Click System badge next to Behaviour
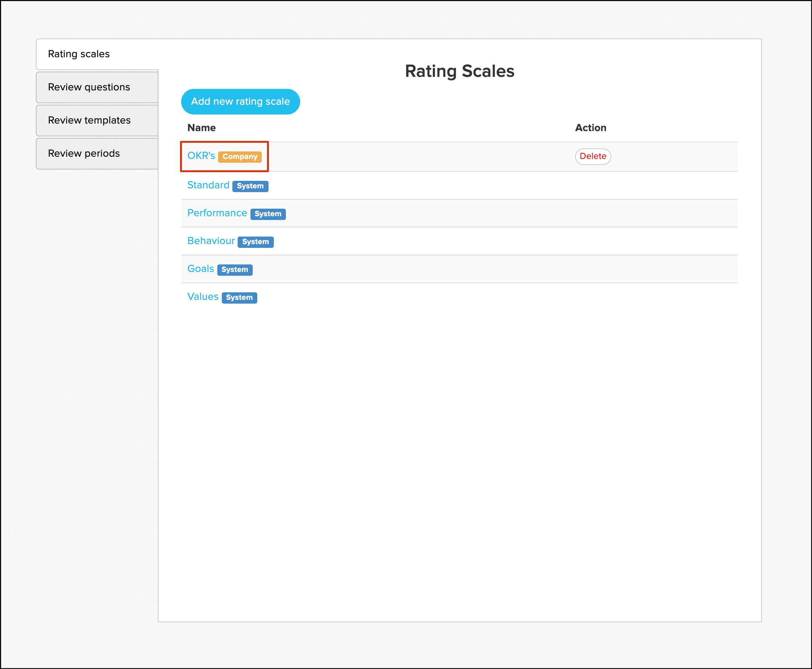The width and height of the screenshot is (812, 669). pos(255,241)
